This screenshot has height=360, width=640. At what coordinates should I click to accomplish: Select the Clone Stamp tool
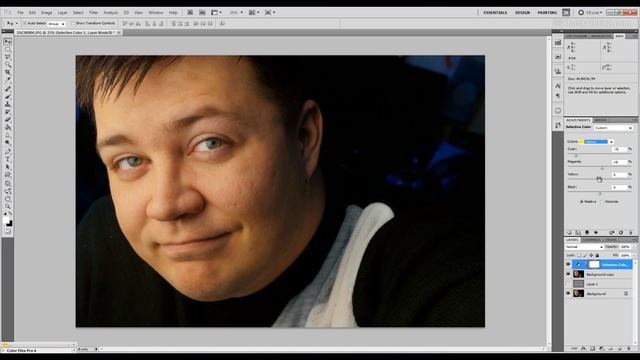click(x=7, y=104)
